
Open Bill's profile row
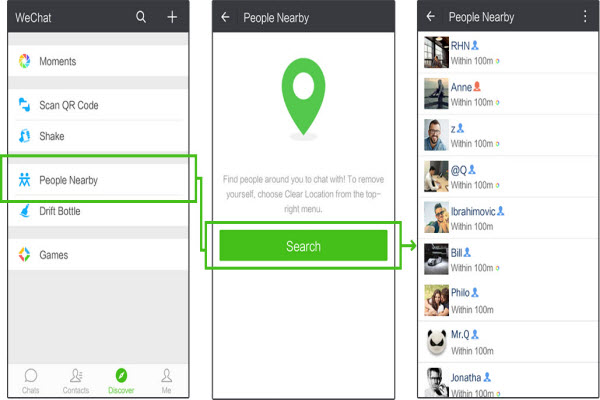coord(508,259)
